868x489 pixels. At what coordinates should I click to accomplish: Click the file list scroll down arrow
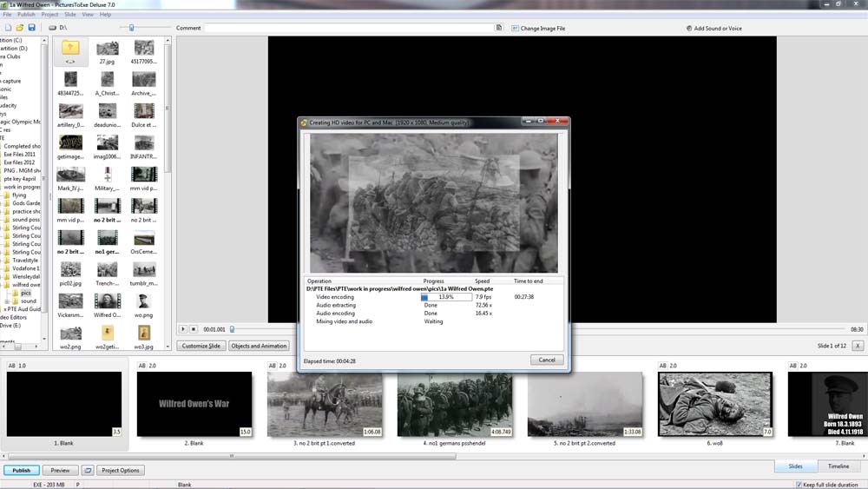pos(168,347)
